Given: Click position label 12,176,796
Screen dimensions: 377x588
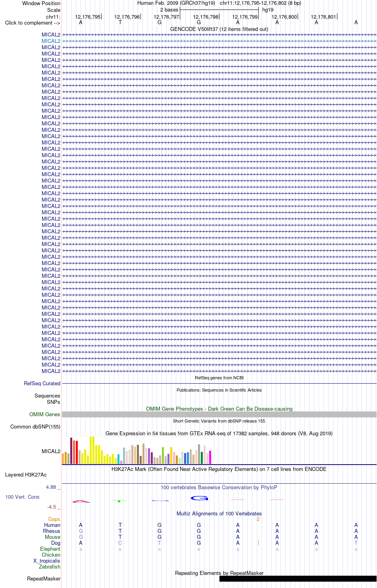Looking at the screenshot, I should coord(127,17).
